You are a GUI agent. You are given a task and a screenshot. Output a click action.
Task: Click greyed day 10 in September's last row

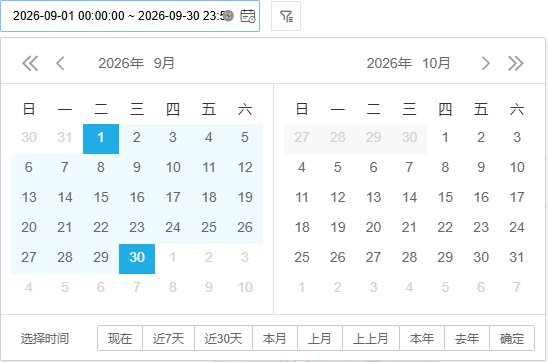click(x=245, y=288)
